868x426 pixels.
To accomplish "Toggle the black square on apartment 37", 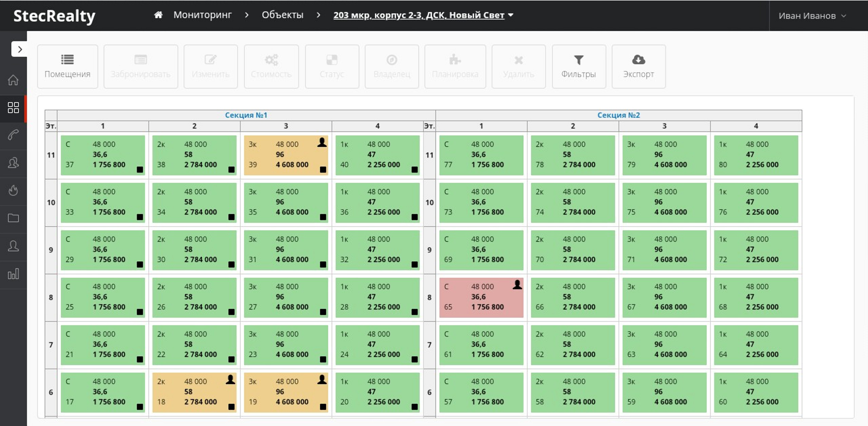I will 140,169.
